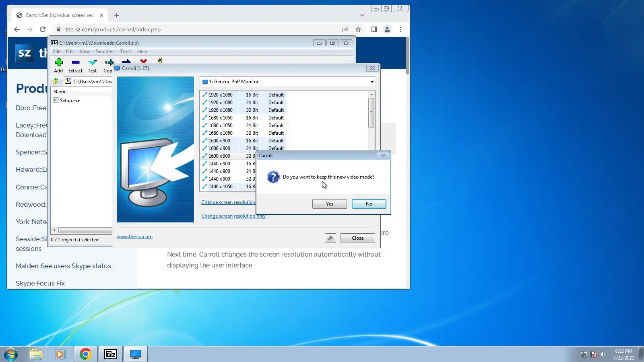Select 1600 x 900 16 Bit row

(244, 141)
